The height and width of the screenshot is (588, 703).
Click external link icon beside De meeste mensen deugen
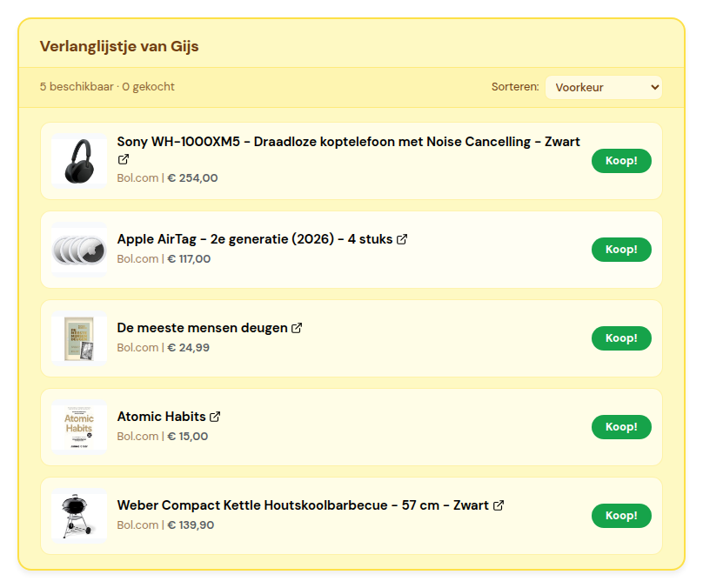[297, 328]
